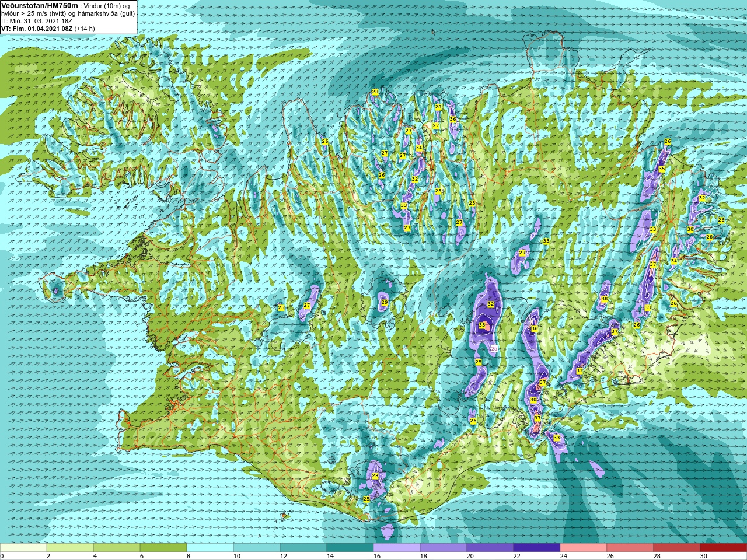Image resolution: width=747 pixels, height=560 pixels.
Task: Click the legend tick label "24"
Action: coord(563,556)
